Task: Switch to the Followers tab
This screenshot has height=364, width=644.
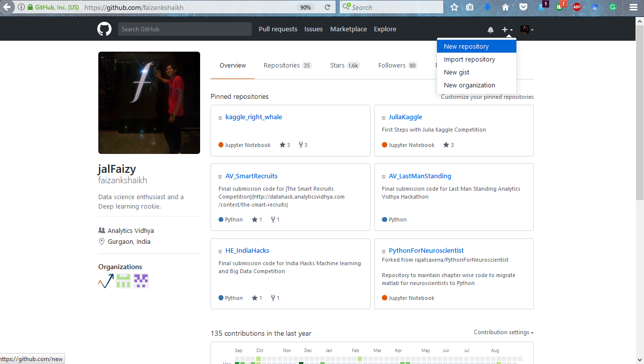Action: [x=398, y=66]
